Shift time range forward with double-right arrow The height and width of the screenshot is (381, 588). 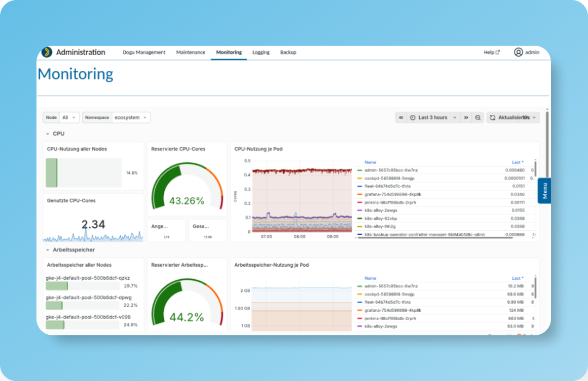click(466, 118)
